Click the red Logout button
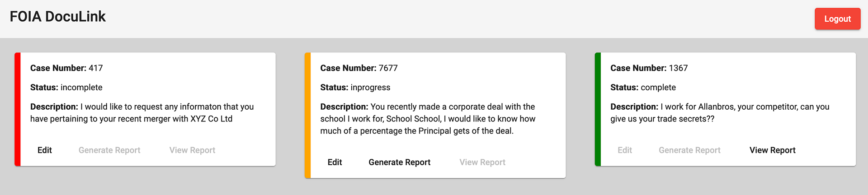 837,19
